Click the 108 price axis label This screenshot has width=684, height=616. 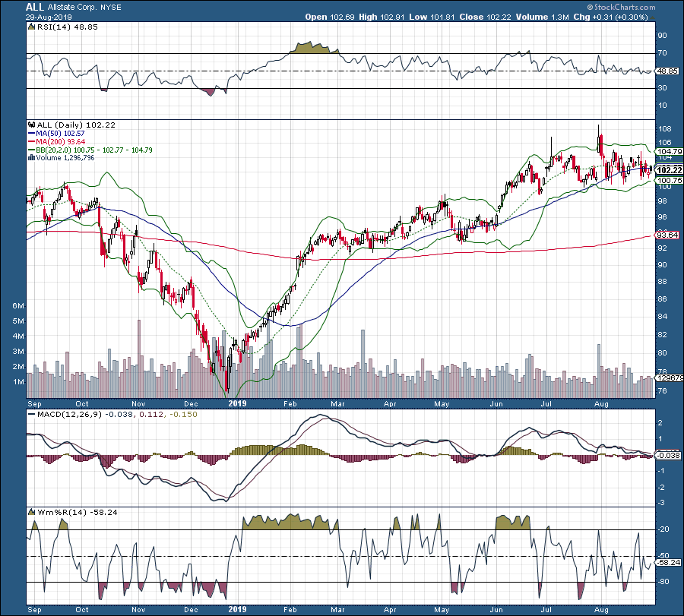point(665,128)
